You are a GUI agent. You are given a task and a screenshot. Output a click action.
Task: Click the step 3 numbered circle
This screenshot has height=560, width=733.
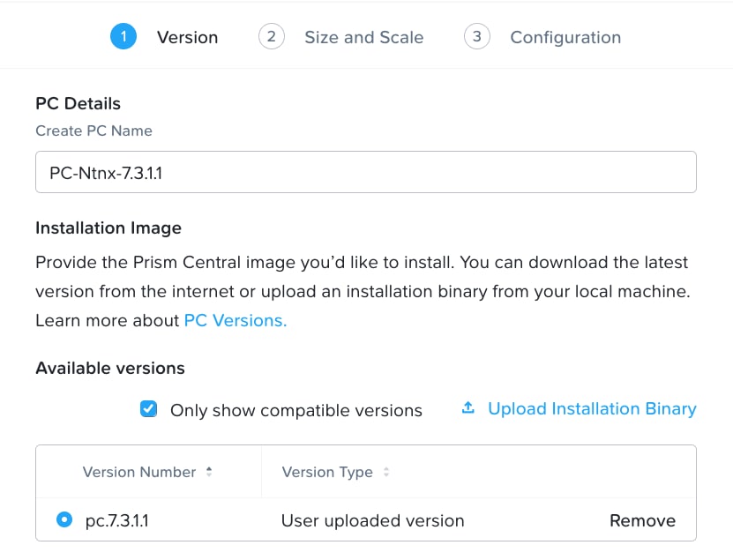click(476, 36)
